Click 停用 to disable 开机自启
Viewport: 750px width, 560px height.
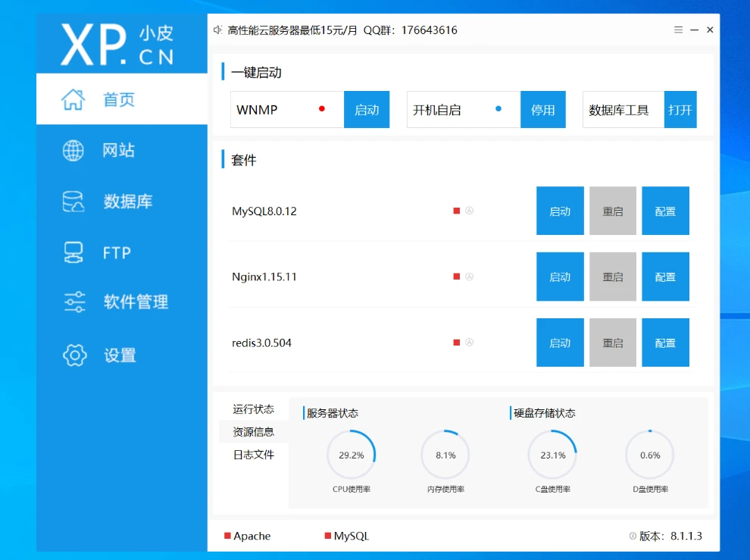pos(543,110)
